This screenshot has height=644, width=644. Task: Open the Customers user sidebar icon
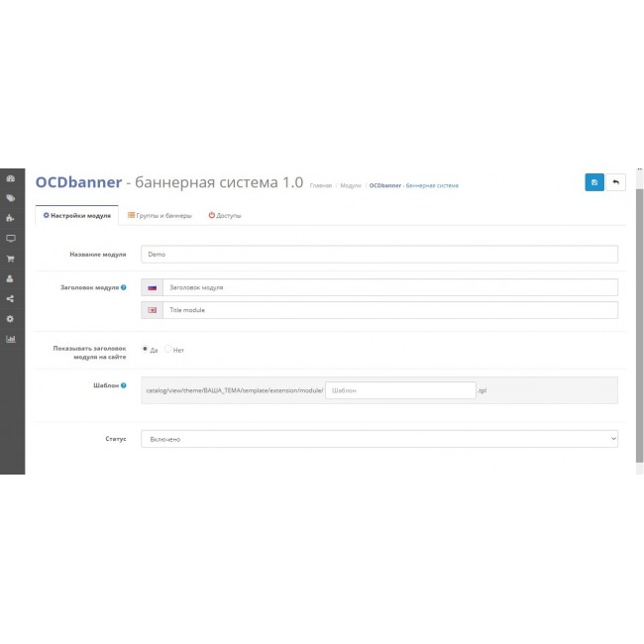coord(10,279)
